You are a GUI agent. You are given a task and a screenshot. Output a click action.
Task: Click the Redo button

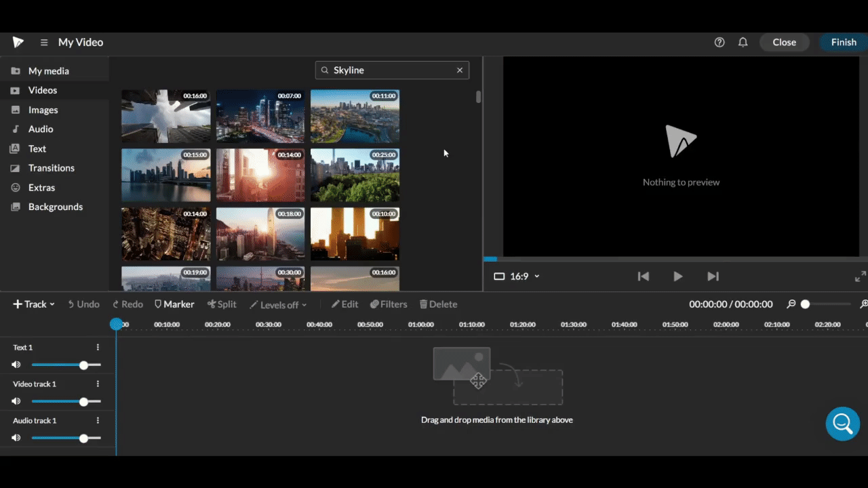(x=127, y=304)
